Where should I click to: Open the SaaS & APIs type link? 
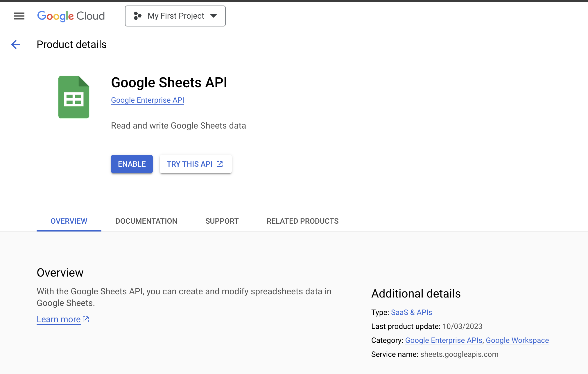pos(411,312)
